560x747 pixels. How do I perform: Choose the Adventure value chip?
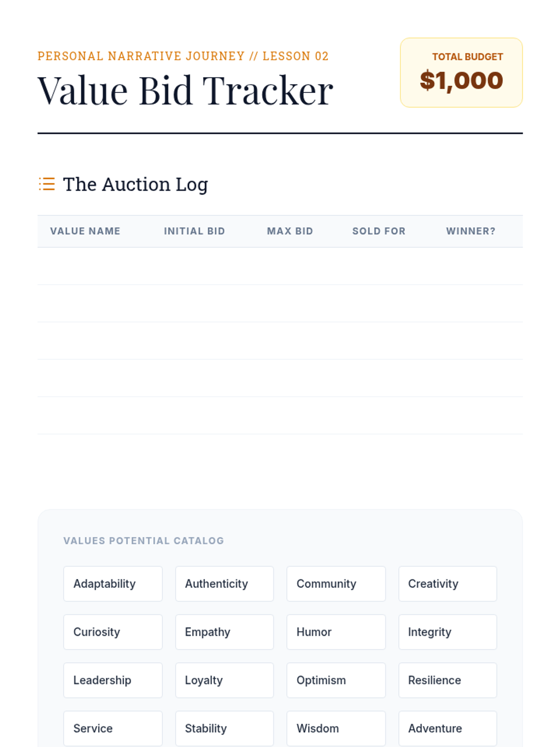[448, 728]
